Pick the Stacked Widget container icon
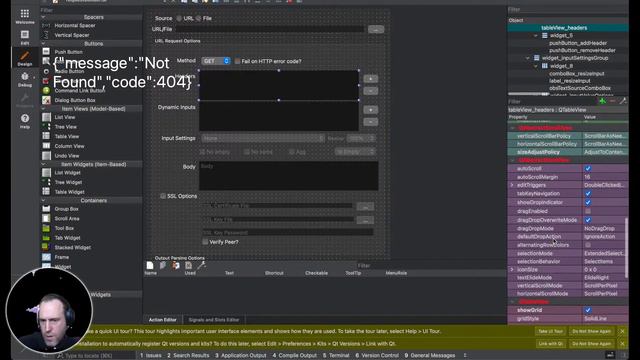This screenshot has height=360, width=640. pos(46,247)
